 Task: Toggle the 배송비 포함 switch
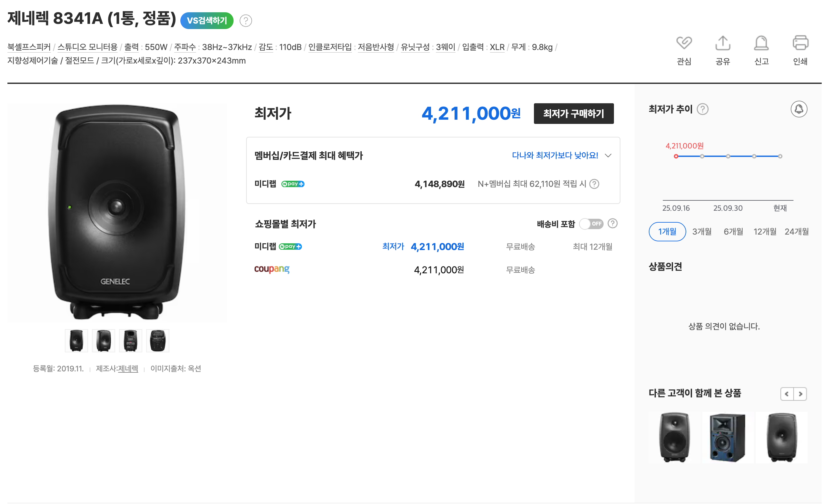click(x=591, y=224)
